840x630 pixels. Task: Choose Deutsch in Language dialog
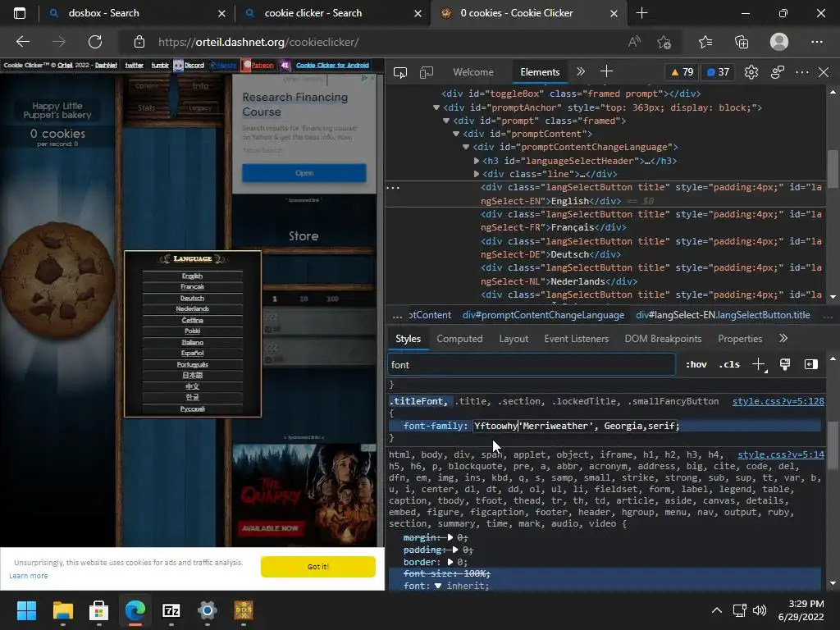click(192, 299)
